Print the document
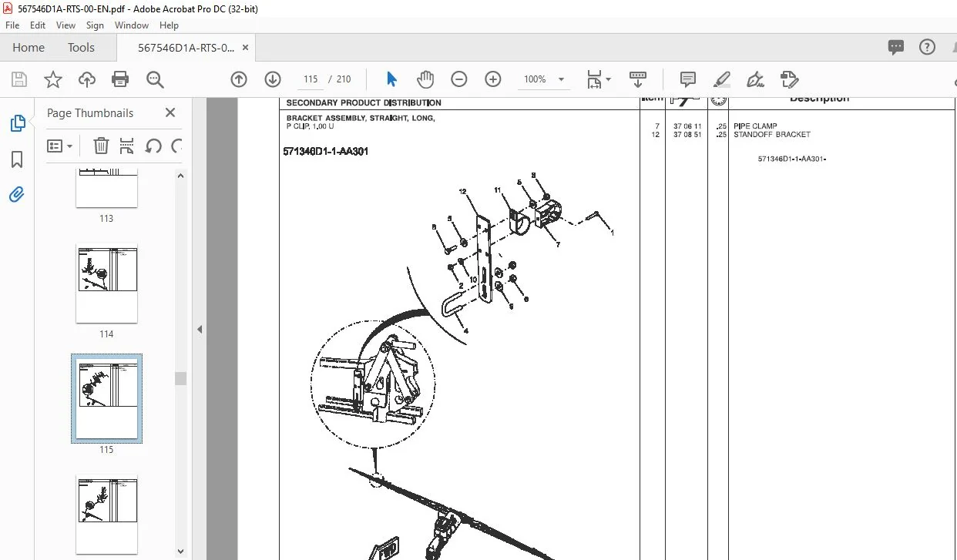The width and height of the screenshot is (957, 560). 120,79
